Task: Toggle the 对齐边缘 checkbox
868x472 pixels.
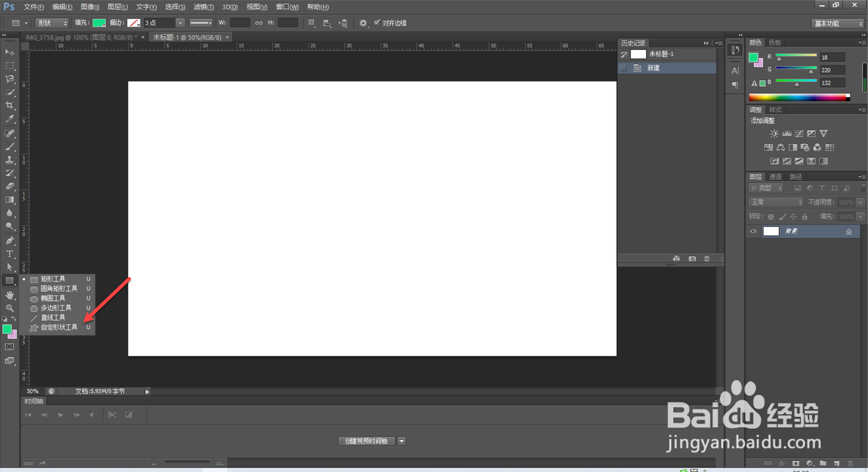Action: [x=376, y=23]
